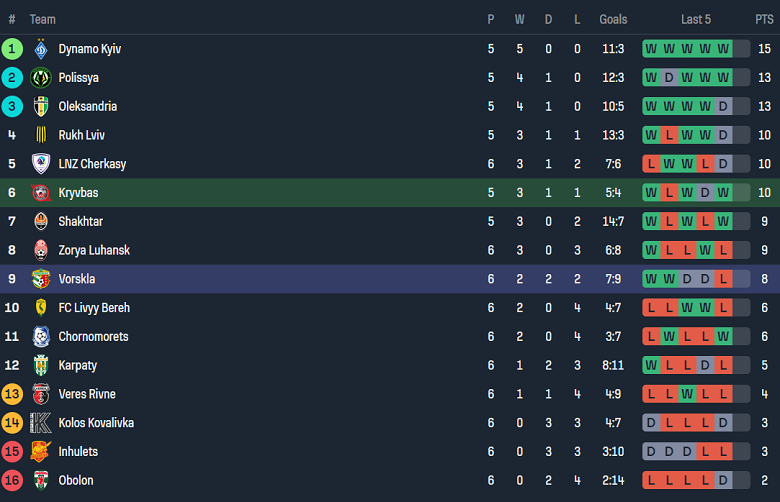Click the Chornomorets club crest
780x502 pixels.
tap(41, 337)
